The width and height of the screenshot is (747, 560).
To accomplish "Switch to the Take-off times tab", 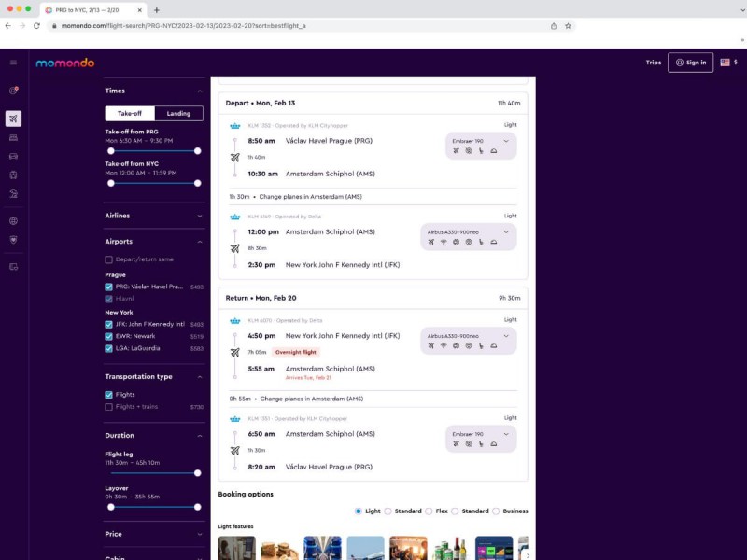I will pos(130,113).
